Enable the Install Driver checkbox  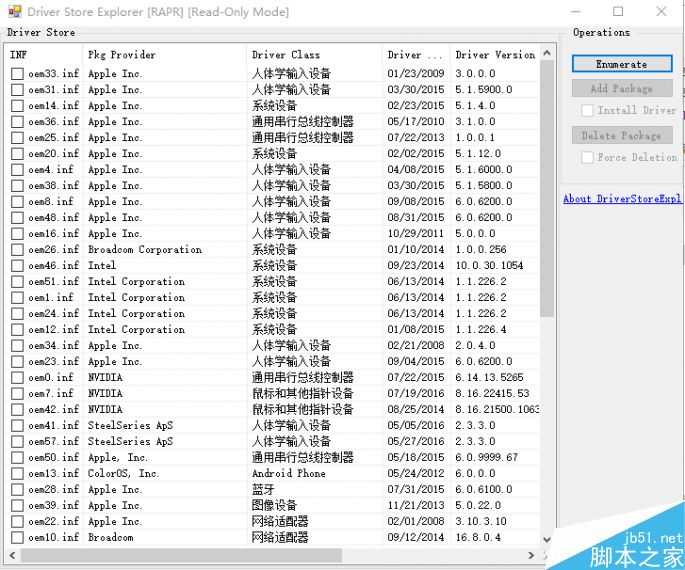click(588, 110)
